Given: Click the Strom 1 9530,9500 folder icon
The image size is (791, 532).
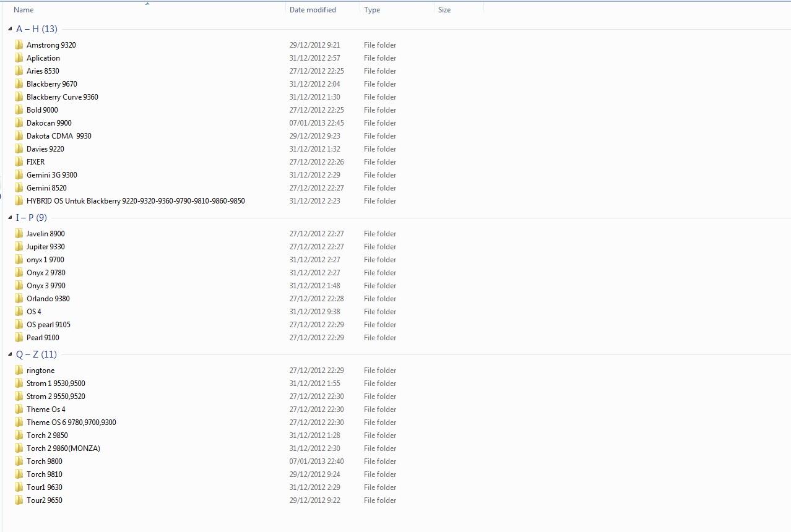Looking at the screenshot, I should (x=19, y=384).
